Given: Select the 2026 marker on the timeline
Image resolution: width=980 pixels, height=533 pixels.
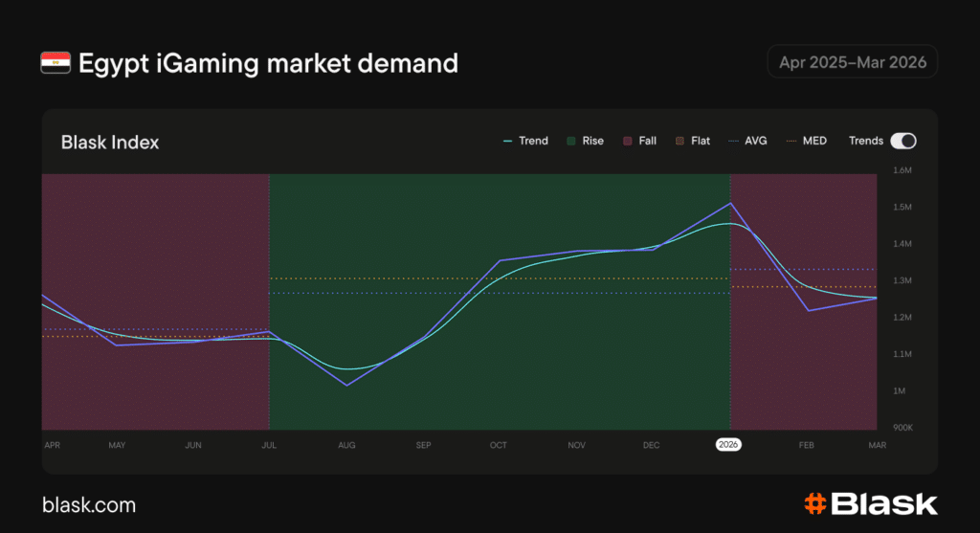Looking at the screenshot, I should 730,445.
